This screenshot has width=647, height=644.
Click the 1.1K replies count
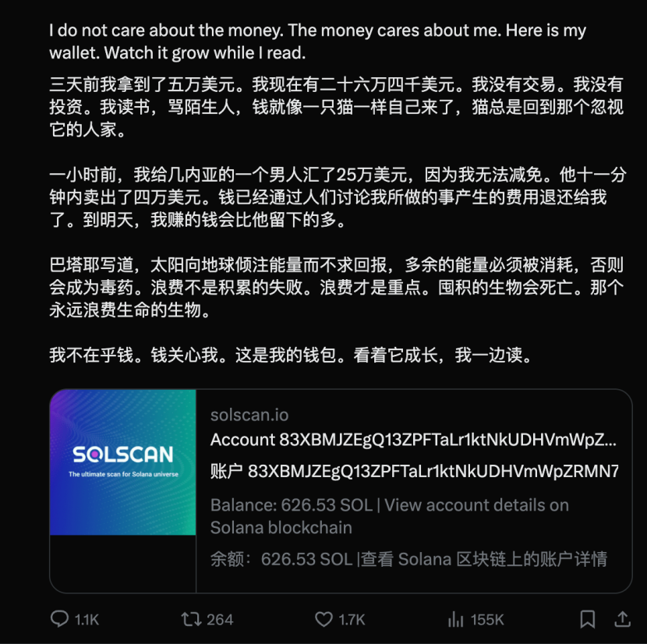87,620
